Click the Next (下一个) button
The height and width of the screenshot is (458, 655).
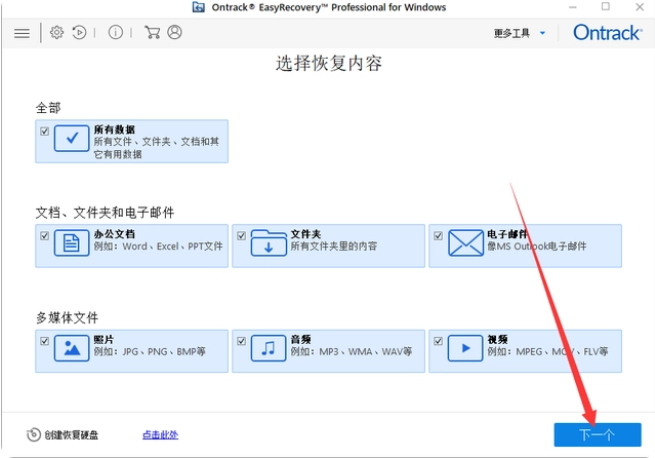click(x=597, y=434)
